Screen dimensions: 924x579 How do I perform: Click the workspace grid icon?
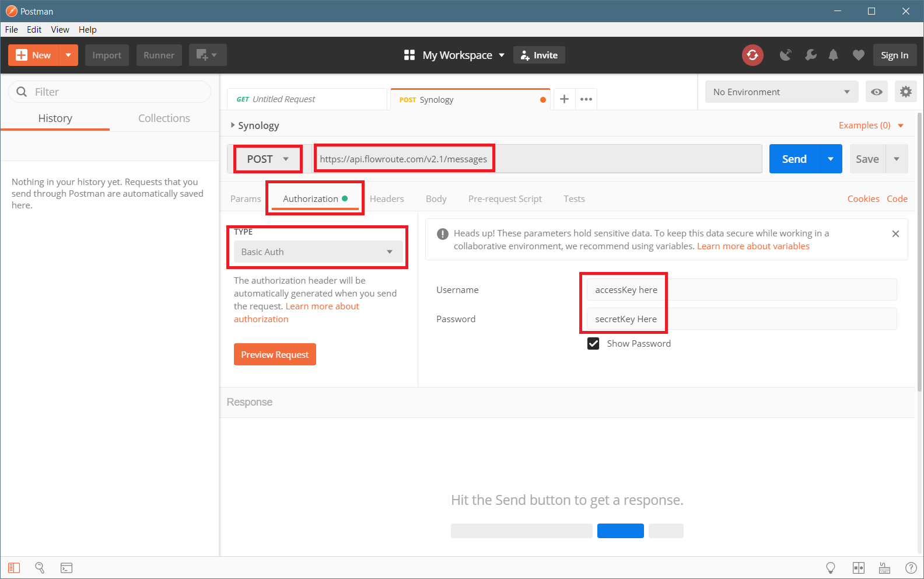[x=409, y=55]
